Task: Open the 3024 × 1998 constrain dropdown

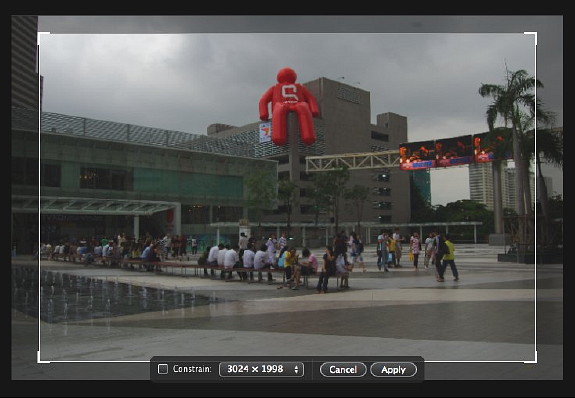Action: (261, 369)
